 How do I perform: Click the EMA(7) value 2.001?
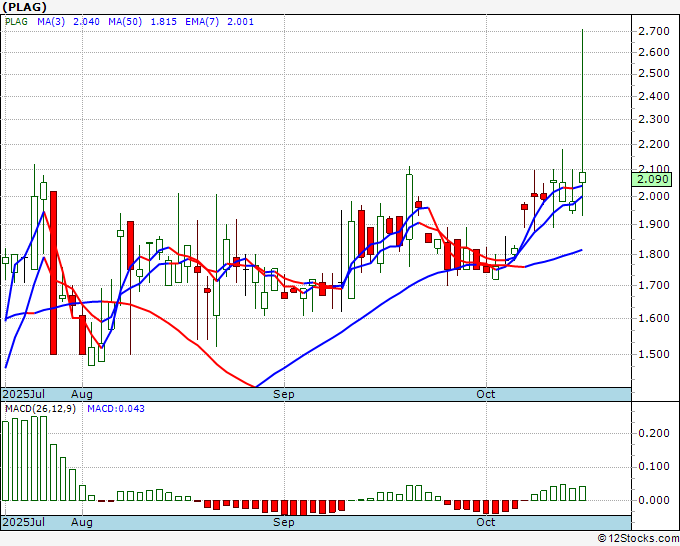pyautogui.click(x=240, y=22)
